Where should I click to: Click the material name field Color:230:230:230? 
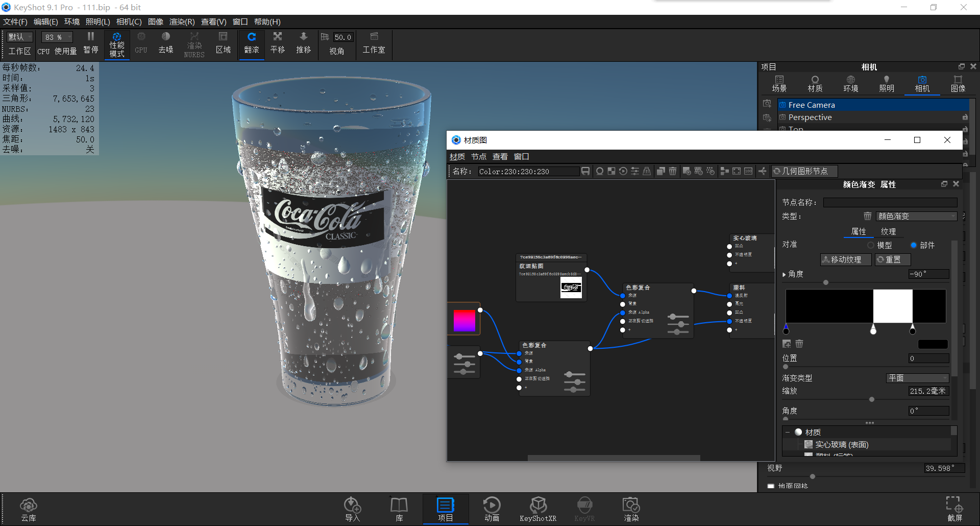pyautogui.click(x=528, y=171)
